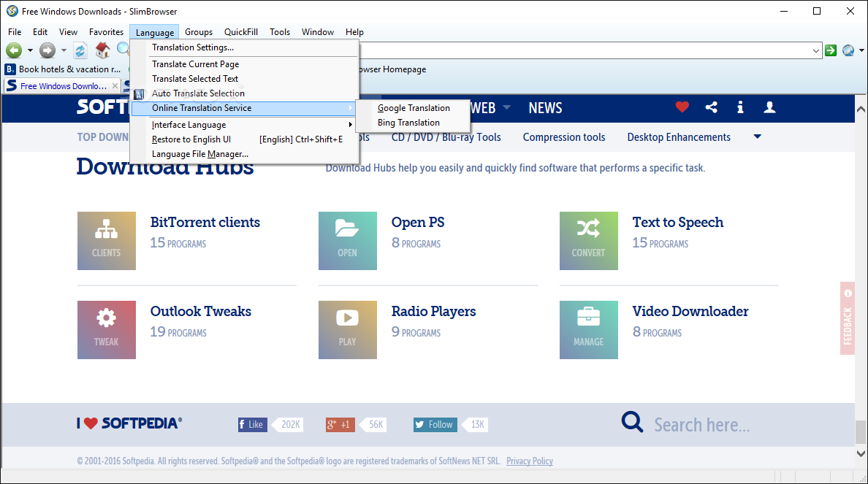The width and height of the screenshot is (868, 484).
Task: Click the Facebook Like button
Action: [x=252, y=424]
